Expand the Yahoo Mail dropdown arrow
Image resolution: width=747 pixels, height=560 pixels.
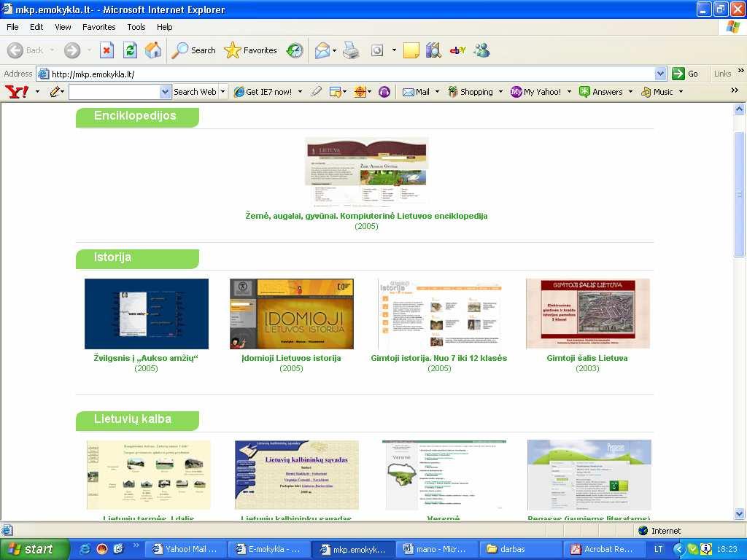pyautogui.click(x=438, y=92)
